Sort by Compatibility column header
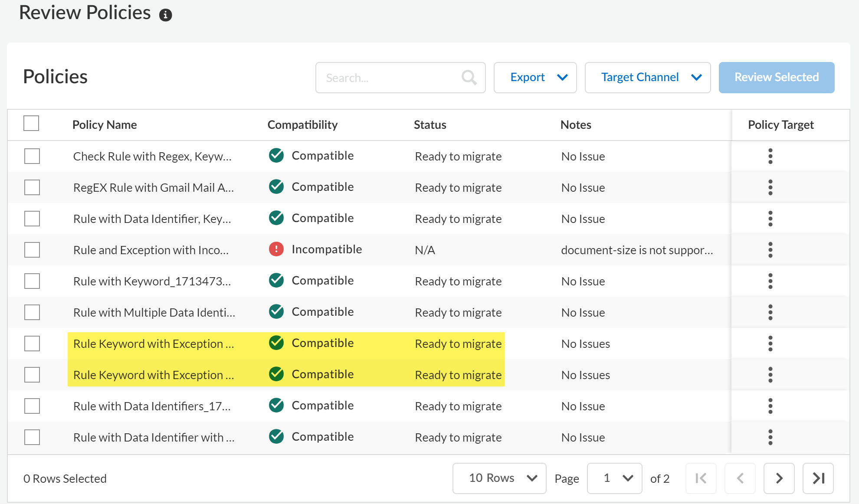Viewport: 859px width, 504px height. click(302, 125)
